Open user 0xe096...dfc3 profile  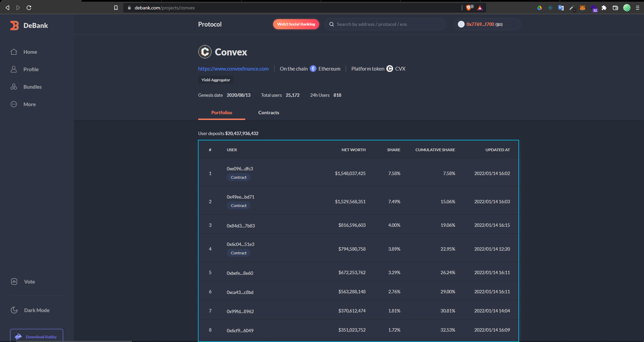point(240,169)
